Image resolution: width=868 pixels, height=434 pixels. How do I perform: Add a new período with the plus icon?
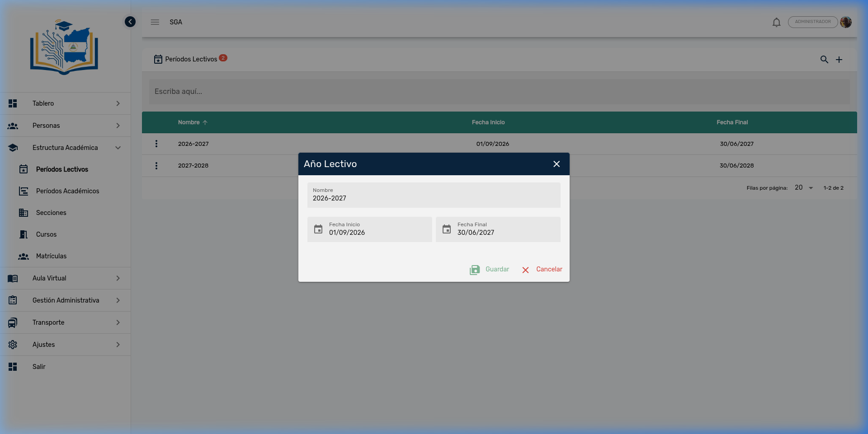point(839,60)
